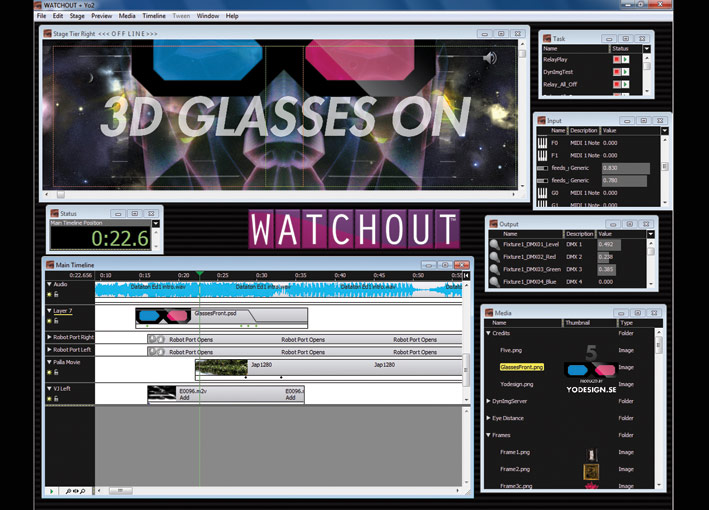Stop the RelayPlay task with its red button

[616, 59]
